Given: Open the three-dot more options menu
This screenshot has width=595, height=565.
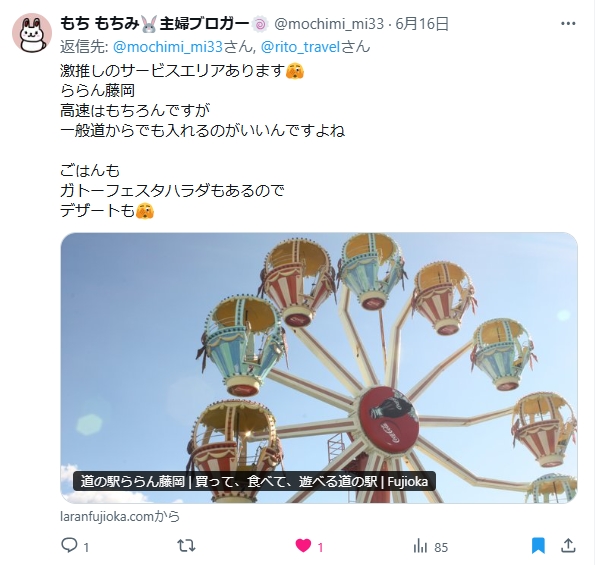Looking at the screenshot, I should click(x=568, y=24).
